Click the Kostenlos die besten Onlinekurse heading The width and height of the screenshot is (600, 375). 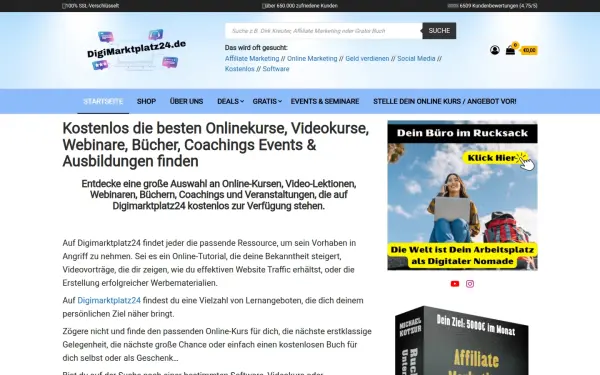[216, 145]
